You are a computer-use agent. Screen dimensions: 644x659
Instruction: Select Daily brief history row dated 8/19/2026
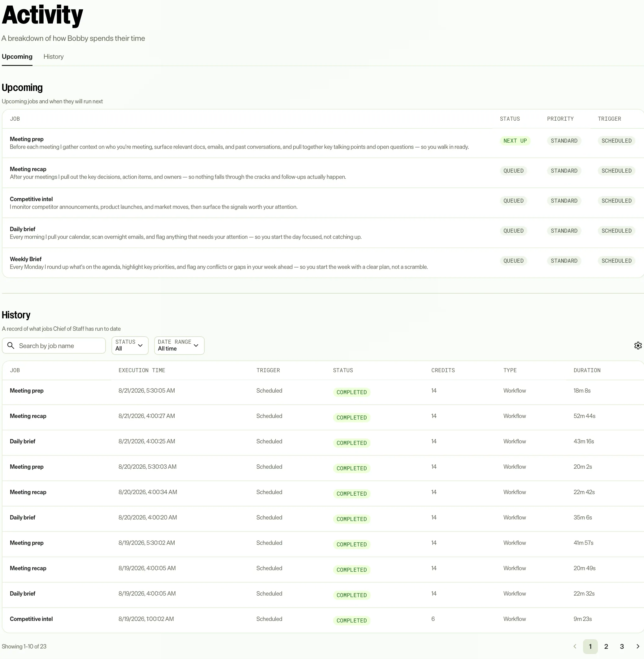323,595
